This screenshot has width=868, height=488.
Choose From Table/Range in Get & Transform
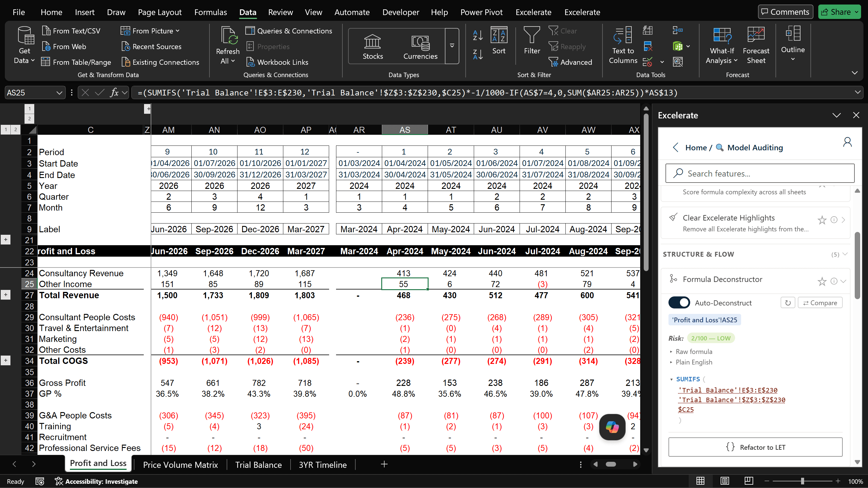tap(76, 62)
